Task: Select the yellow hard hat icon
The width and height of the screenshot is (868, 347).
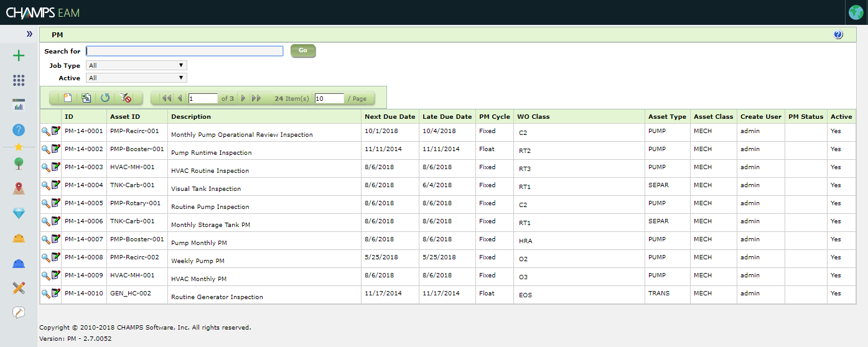Action: (19, 238)
